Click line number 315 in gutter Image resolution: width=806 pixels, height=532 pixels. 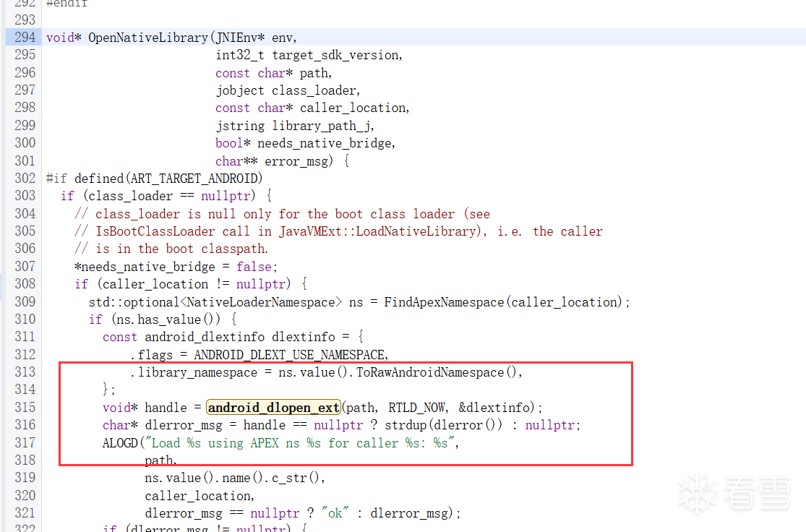pos(25,408)
